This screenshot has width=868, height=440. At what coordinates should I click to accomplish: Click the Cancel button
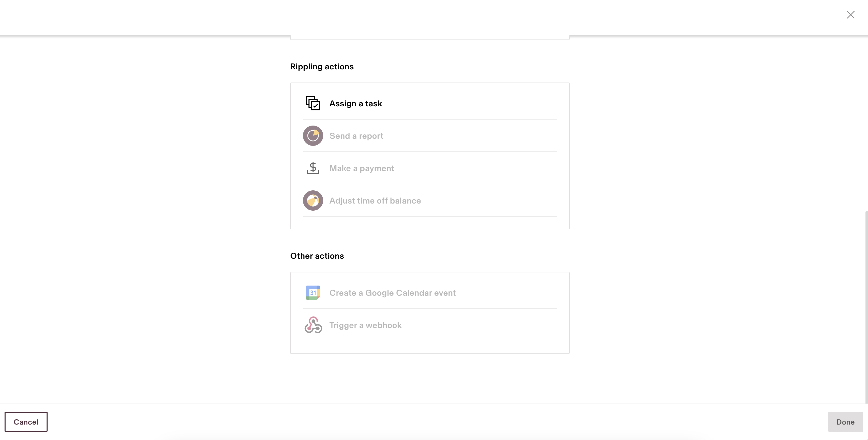(26, 422)
